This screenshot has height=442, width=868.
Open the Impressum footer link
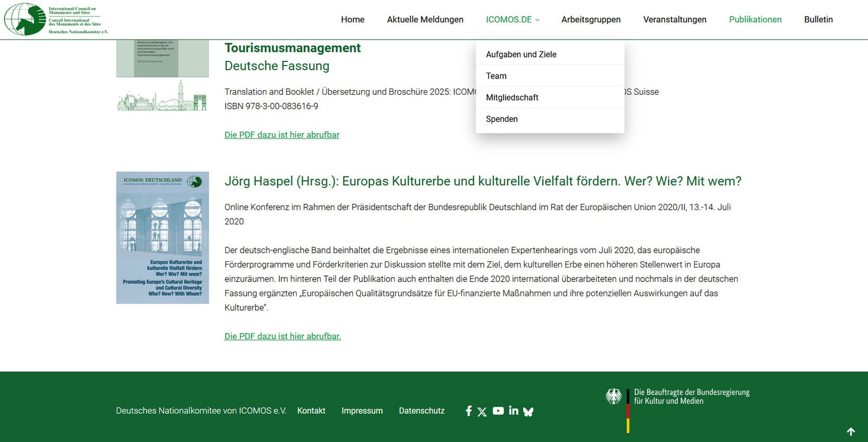coord(362,411)
